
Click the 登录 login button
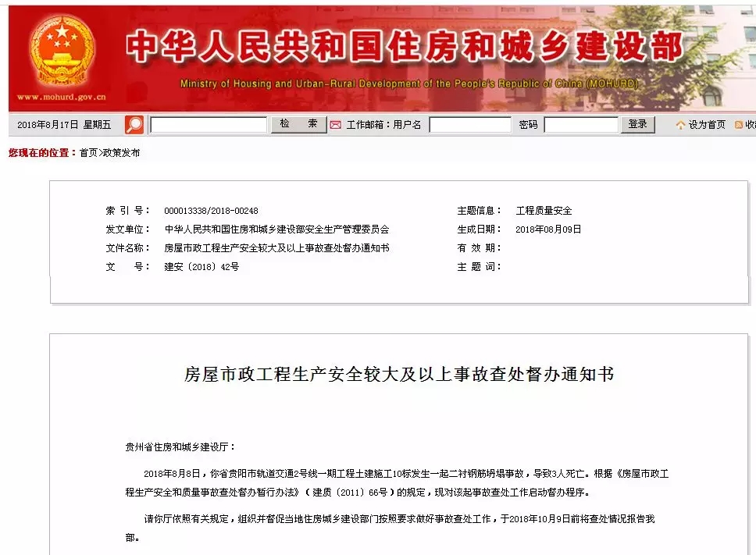click(637, 124)
